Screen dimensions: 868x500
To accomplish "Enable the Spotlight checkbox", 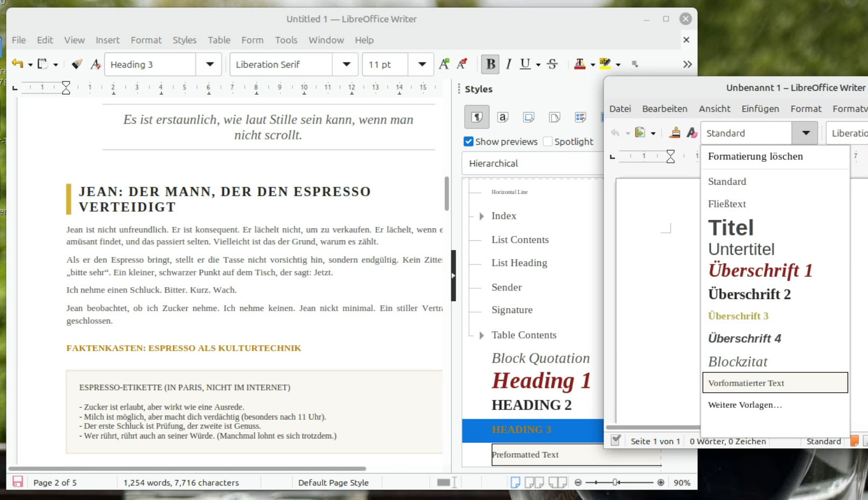I will (548, 142).
